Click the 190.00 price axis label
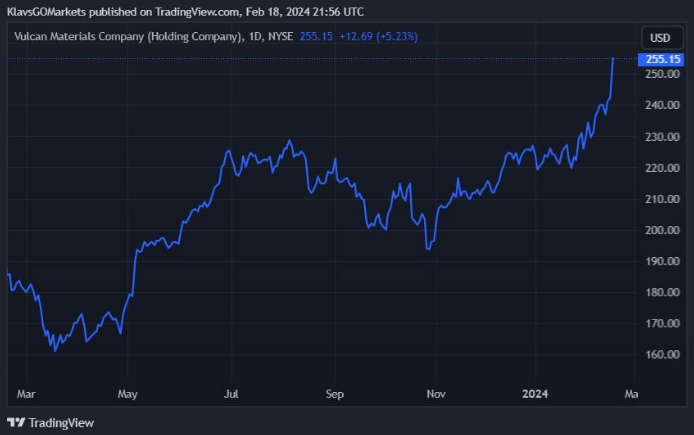Viewport: 694px width, 435px height. tap(662, 261)
